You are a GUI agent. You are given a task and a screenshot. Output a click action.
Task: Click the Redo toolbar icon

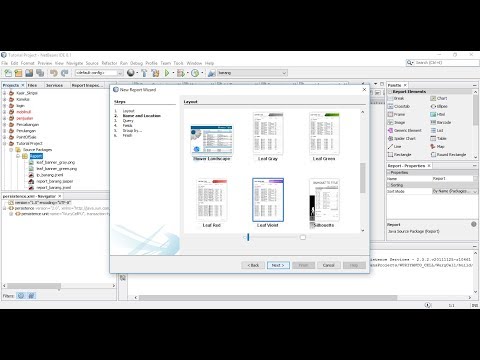coord(65,73)
